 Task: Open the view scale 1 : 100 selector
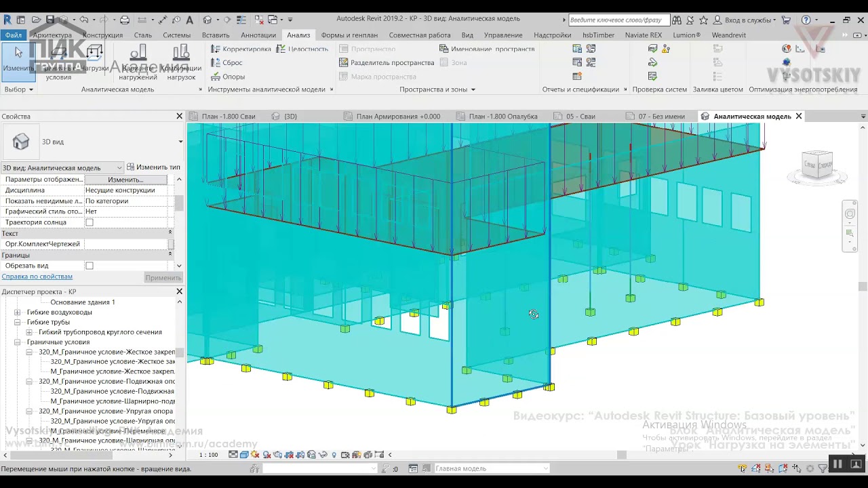point(209,455)
